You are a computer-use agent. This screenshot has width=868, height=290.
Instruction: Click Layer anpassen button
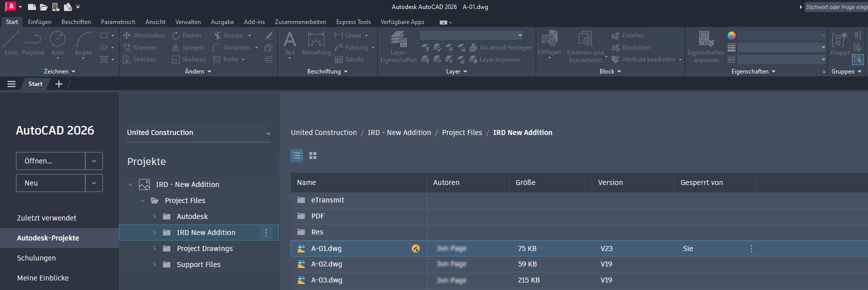(494, 59)
